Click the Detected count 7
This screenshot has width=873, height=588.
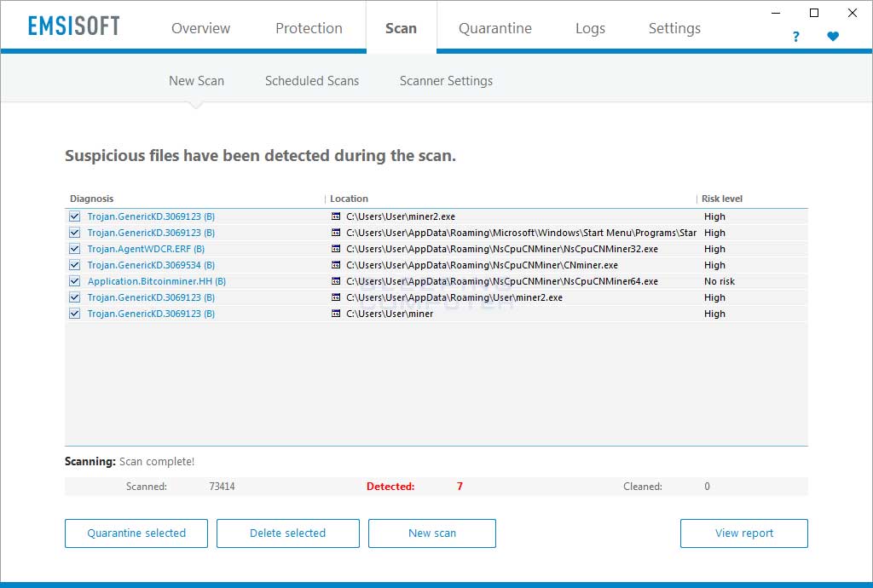click(x=460, y=487)
